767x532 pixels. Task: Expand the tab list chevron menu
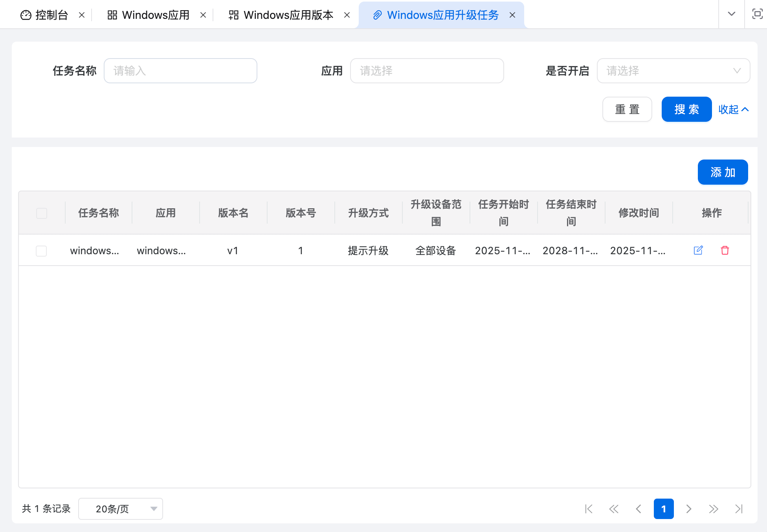pos(731,14)
